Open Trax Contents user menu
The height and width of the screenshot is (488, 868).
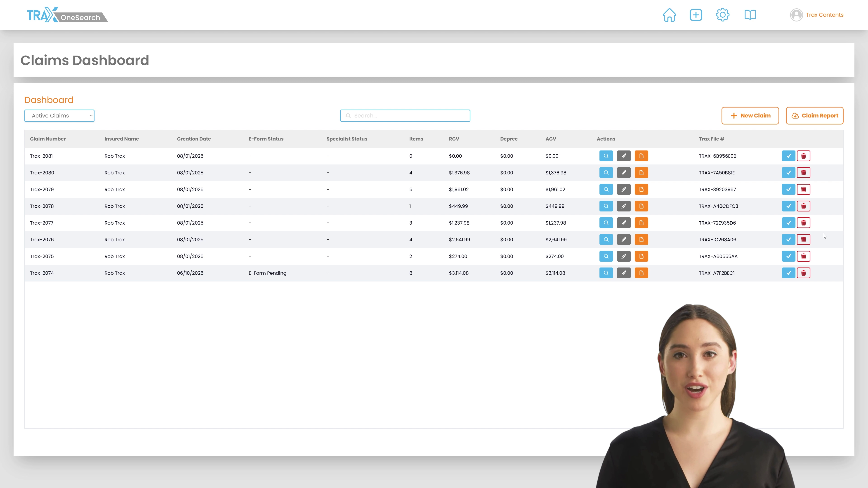pos(817,15)
